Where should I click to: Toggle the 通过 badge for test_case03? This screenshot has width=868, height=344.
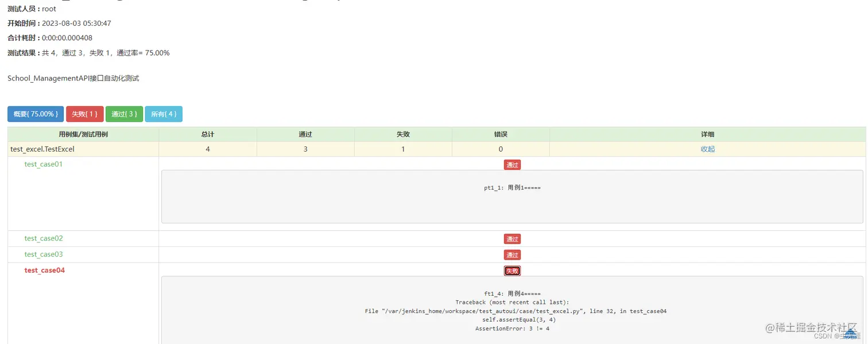click(512, 255)
